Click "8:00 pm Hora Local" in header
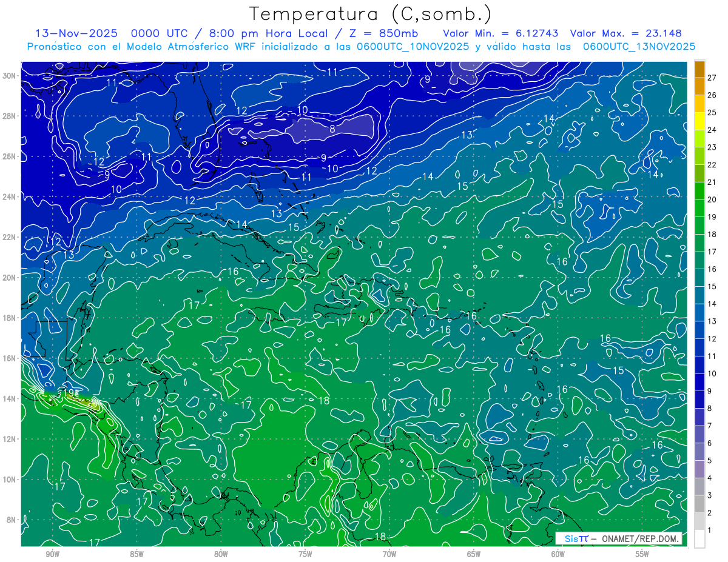Screen dimensions: 728x562 click(269, 33)
